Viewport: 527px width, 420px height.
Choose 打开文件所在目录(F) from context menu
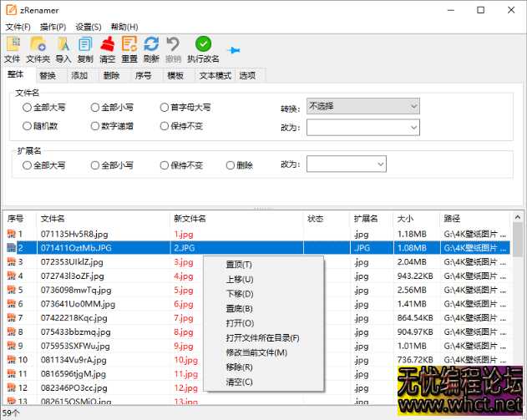point(261,338)
